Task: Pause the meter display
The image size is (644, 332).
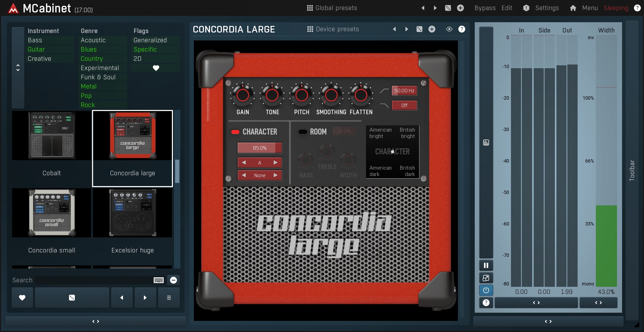Action: 486,265
